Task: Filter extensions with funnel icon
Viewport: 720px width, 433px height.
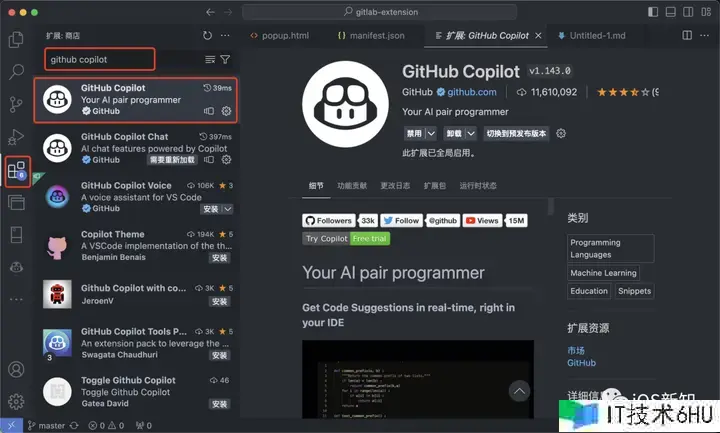Action: (x=225, y=60)
